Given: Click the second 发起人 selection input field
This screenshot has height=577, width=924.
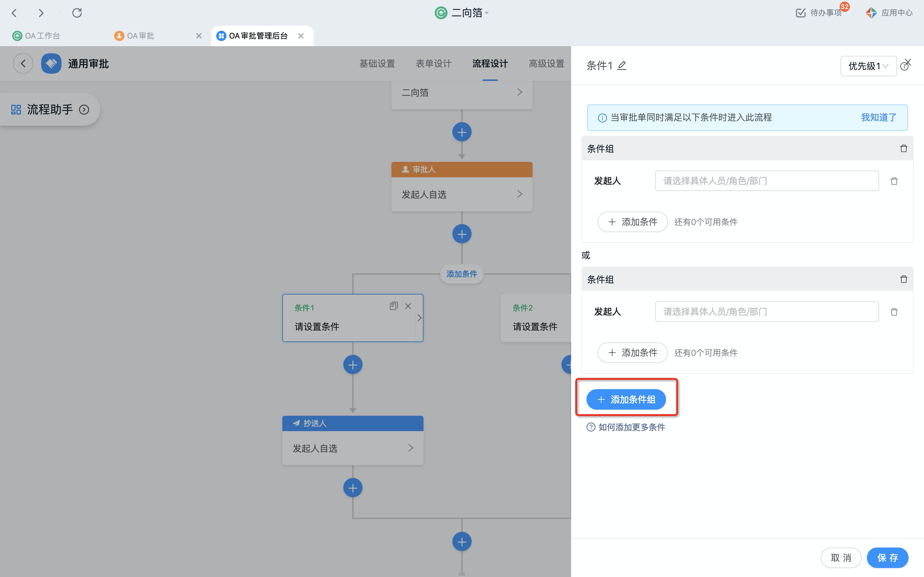Looking at the screenshot, I should click(x=766, y=312).
